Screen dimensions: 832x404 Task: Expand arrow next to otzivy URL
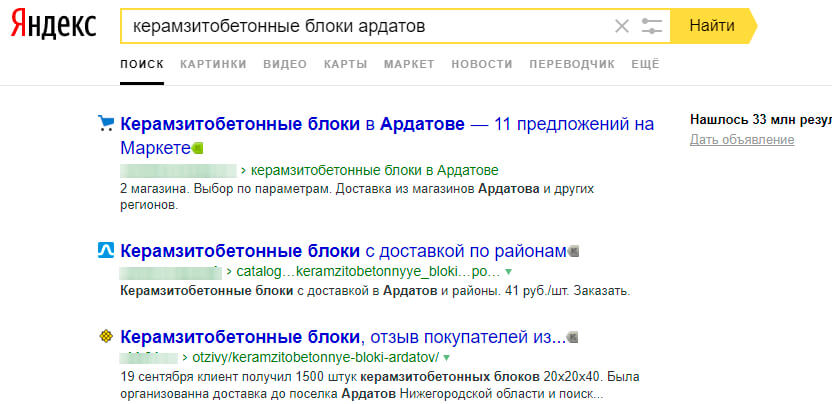[x=446, y=357]
